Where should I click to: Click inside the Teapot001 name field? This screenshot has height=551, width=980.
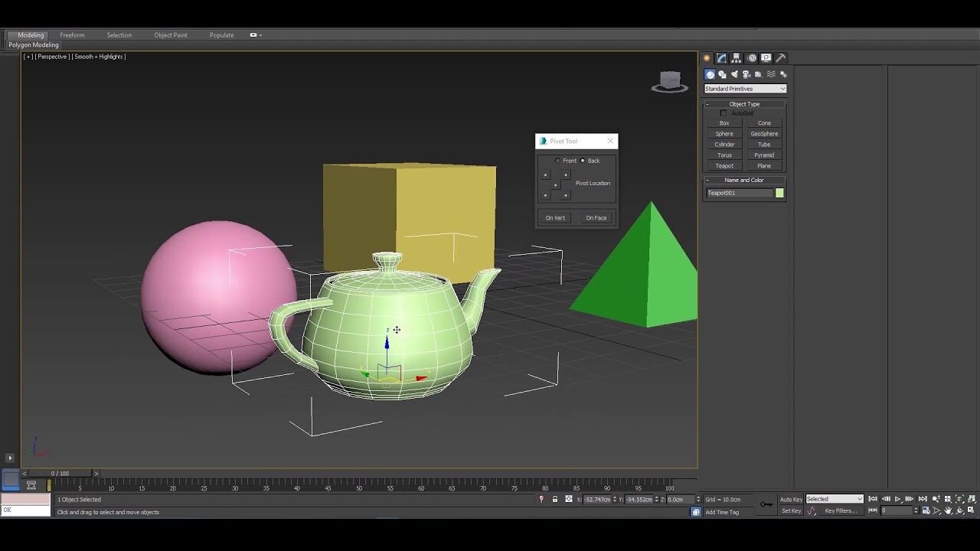[x=737, y=192]
